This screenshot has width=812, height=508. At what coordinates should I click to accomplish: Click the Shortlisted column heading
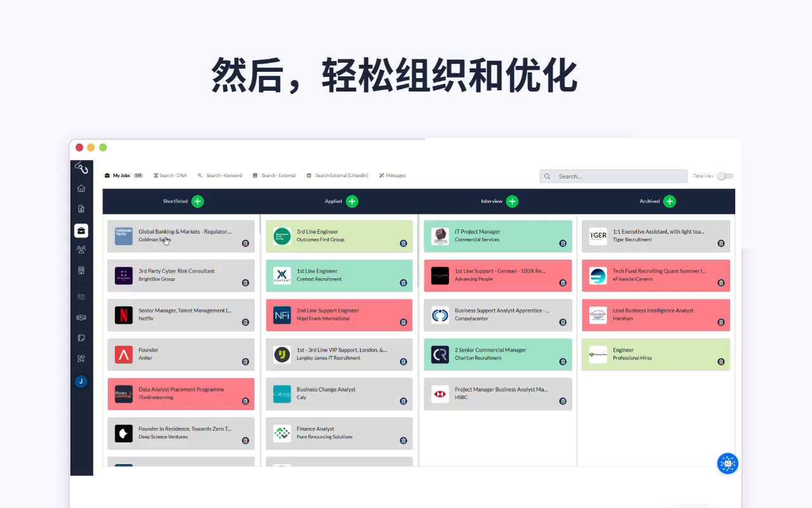click(x=175, y=201)
